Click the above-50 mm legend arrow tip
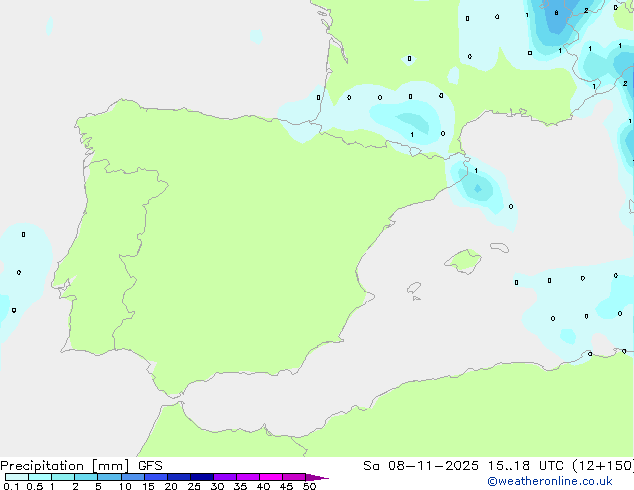 [x=317, y=477]
